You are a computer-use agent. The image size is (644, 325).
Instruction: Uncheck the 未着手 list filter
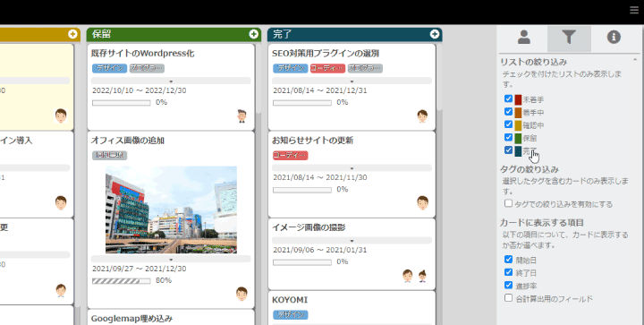tap(508, 98)
